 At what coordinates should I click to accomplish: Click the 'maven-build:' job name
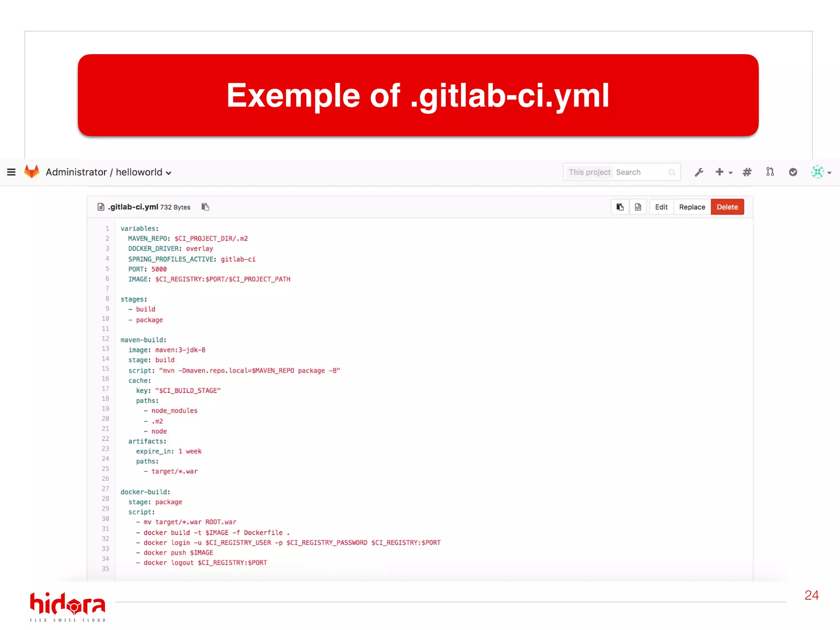coord(144,340)
